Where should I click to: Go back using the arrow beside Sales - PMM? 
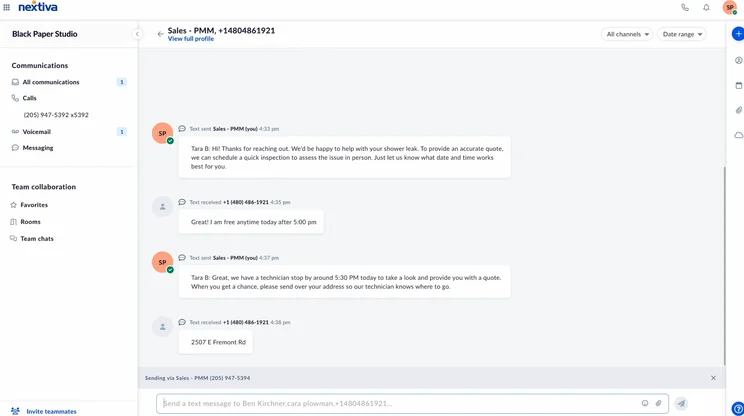coord(160,34)
